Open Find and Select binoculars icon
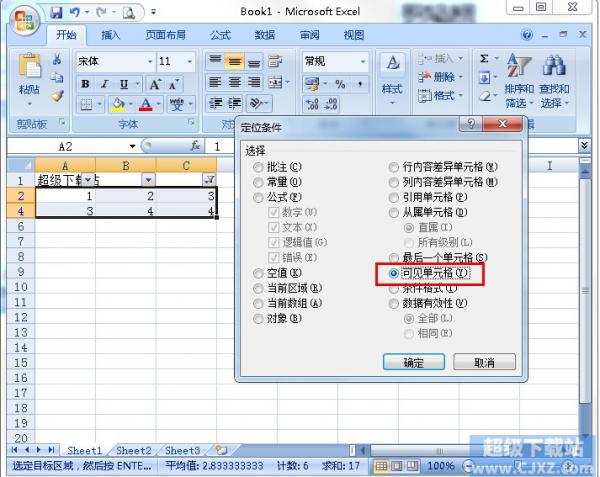This screenshot has height=477, width=600. pyautogui.click(x=553, y=66)
